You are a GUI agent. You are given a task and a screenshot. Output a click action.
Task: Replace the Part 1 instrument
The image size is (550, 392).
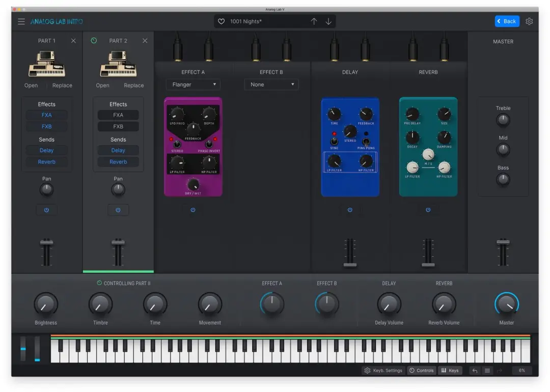[x=62, y=85]
